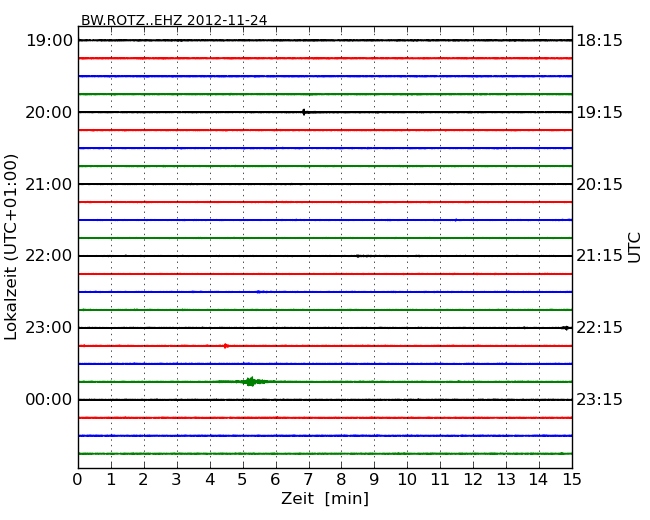
Task: Select the small black blip on 22:00 trace
Action: [358, 256]
